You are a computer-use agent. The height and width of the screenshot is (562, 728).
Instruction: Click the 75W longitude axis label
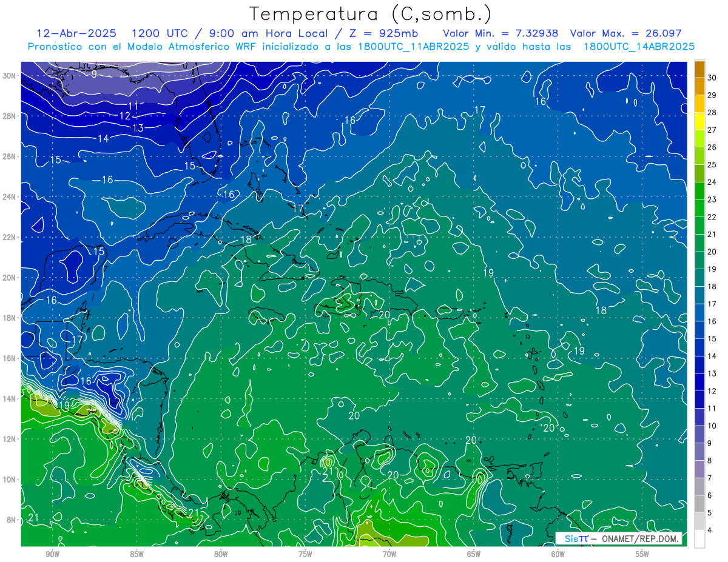coord(305,554)
